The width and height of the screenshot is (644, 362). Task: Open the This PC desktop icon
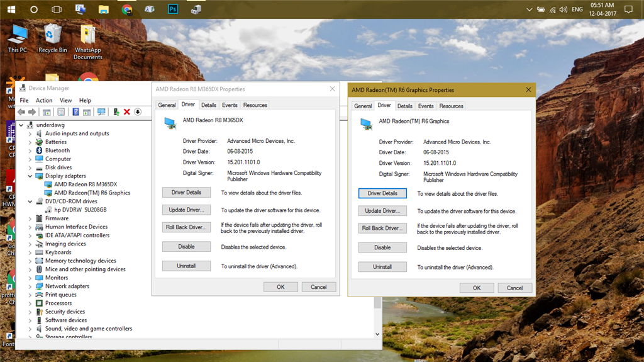(17, 39)
